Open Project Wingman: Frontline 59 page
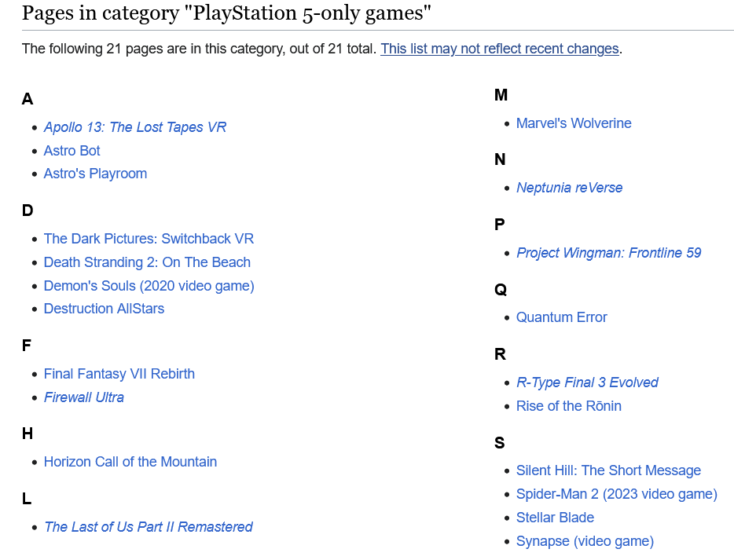Viewport: 734px width, 560px height. point(608,253)
